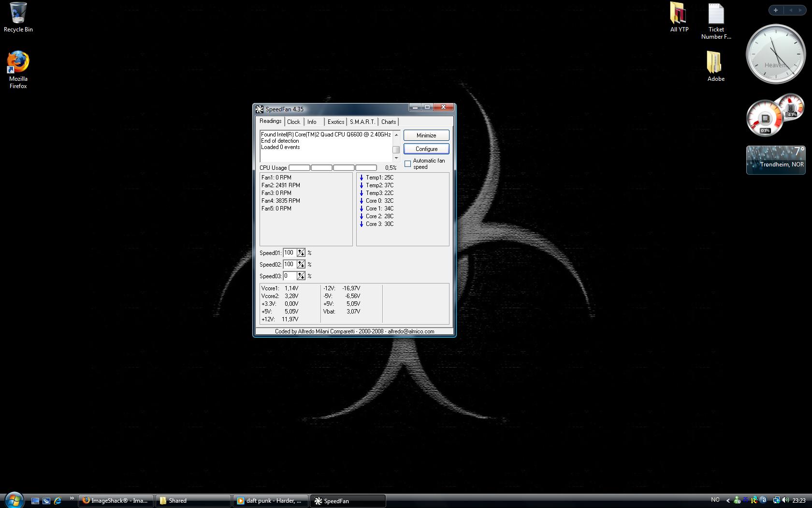Switch to the Readings tab
The height and width of the screenshot is (508, 812).
(x=270, y=121)
